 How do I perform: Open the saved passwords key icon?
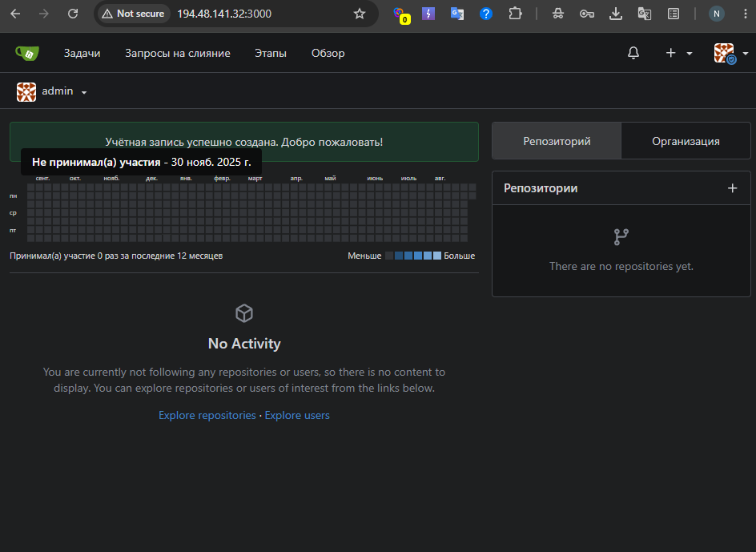pos(587,14)
